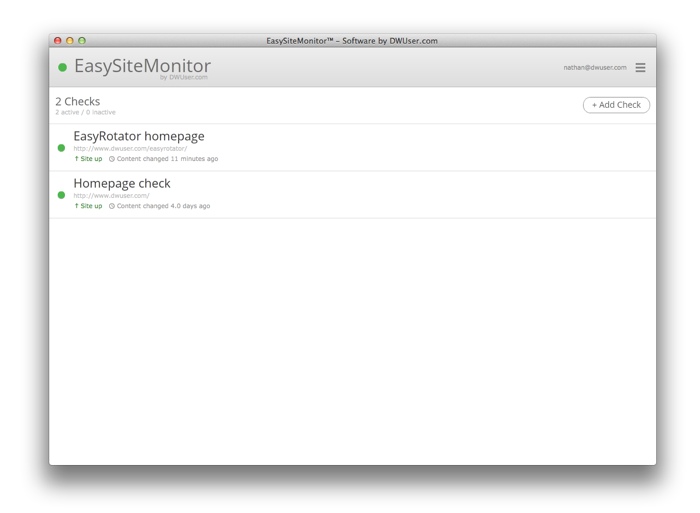Click the Site up arrow under EasyRotator homepage
This screenshot has width=700, height=513.
[77, 159]
